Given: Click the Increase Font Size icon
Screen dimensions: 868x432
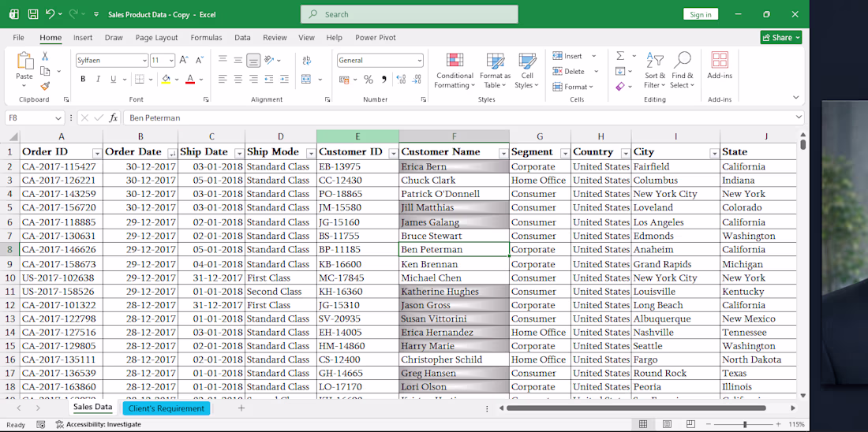Looking at the screenshot, I should [x=184, y=60].
